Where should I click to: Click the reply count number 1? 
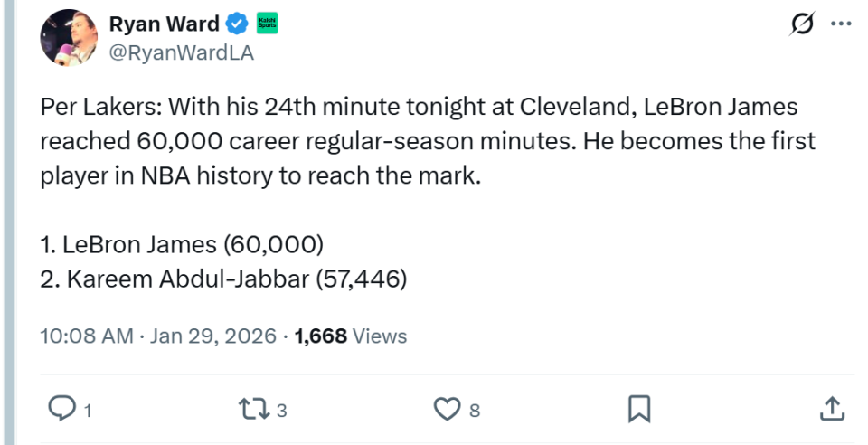(88, 411)
